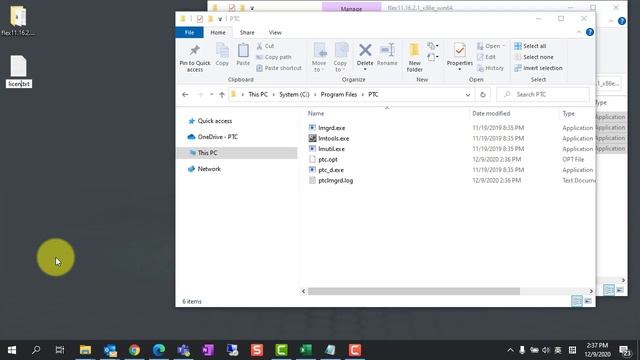Open the File tab
Image resolution: width=640 pixels, height=360 pixels.
click(189, 32)
